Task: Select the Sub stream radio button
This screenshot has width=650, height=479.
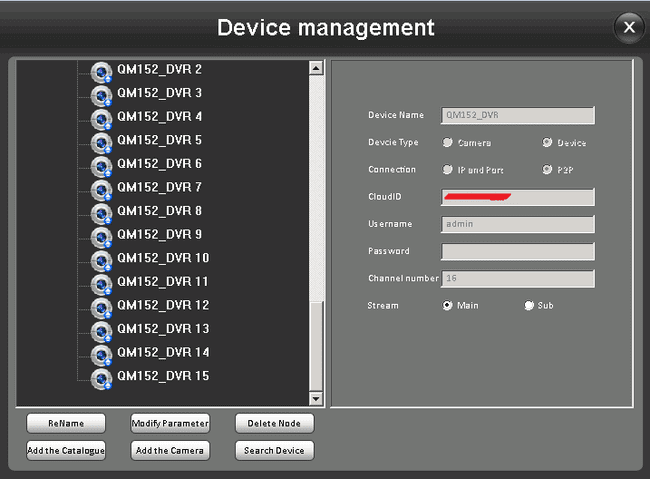Action: pos(529,306)
